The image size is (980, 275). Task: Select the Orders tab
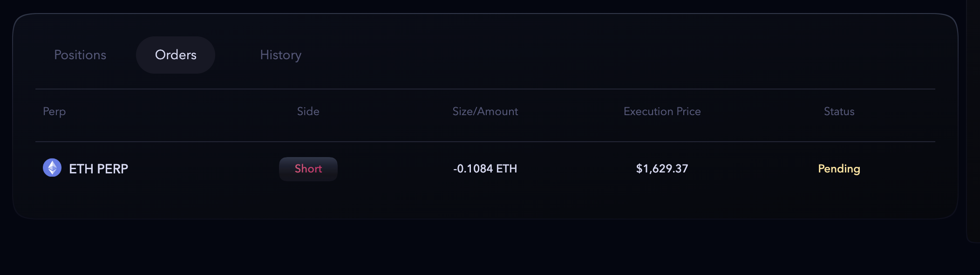(x=176, y=55)
